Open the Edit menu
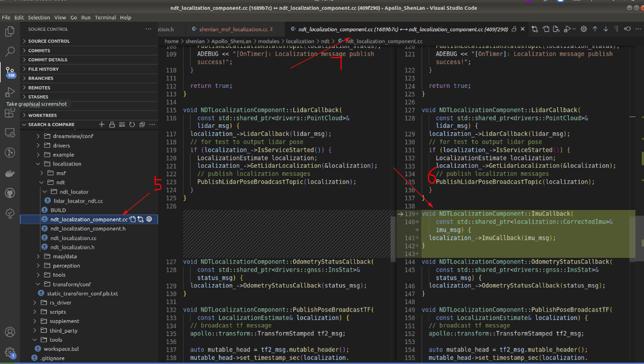Screen dimensions: 644x364 pos(19,18)
